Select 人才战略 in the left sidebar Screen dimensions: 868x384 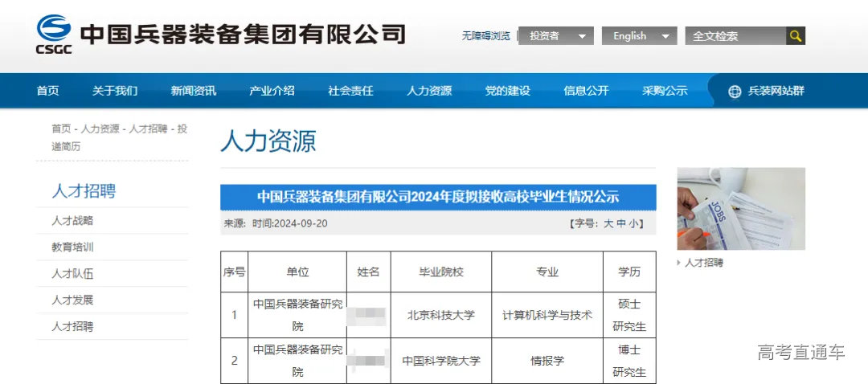tap(72, 221)
